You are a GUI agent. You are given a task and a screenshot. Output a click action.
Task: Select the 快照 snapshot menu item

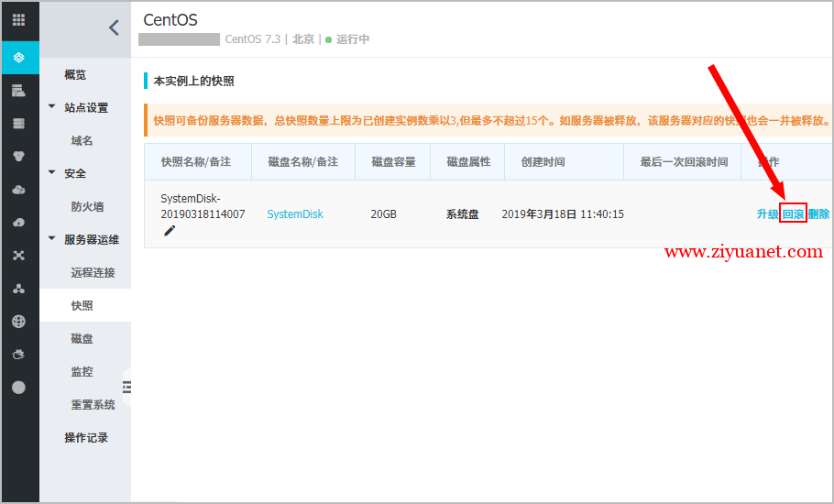click(85, 306)
